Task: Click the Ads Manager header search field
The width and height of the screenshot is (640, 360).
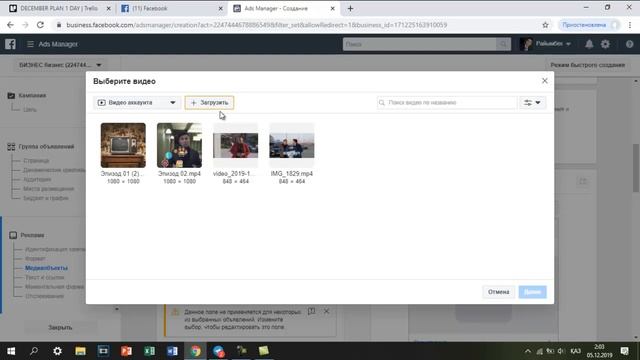Action: tap(420, 44)
